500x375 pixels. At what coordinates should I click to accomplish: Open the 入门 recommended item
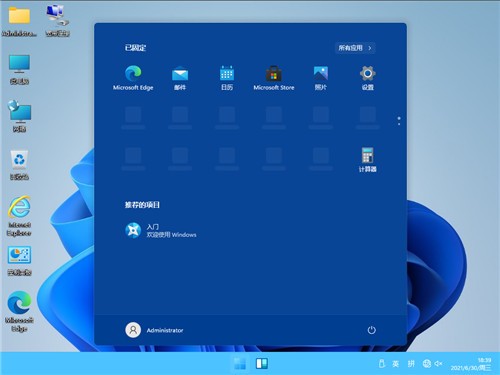coord(161,230)
